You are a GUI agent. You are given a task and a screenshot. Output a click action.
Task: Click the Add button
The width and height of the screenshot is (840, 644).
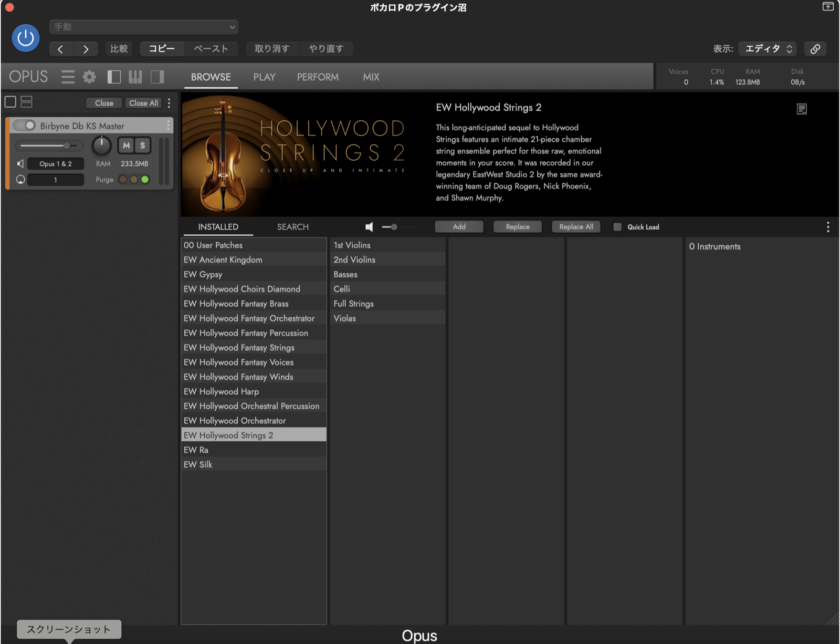point(459,227)
